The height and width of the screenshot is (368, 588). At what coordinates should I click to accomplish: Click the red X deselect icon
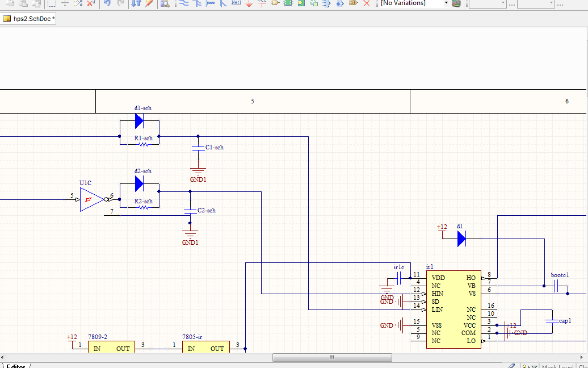pos(90,3)
